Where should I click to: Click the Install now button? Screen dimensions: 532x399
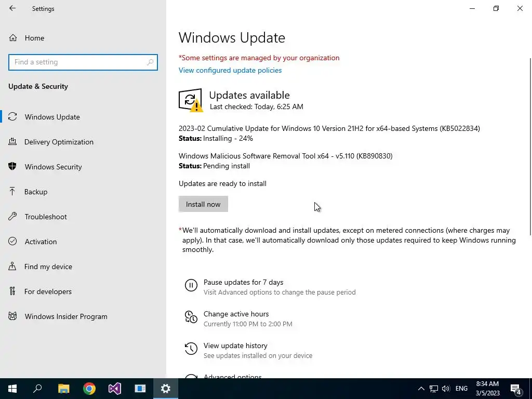point(203,204)
